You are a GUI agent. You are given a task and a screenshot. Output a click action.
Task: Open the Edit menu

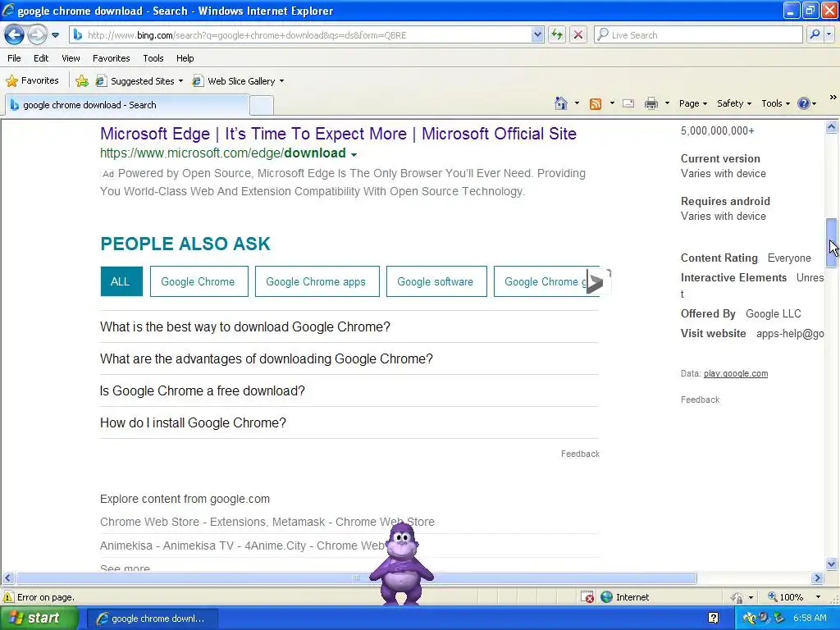[x=41, y=58]
